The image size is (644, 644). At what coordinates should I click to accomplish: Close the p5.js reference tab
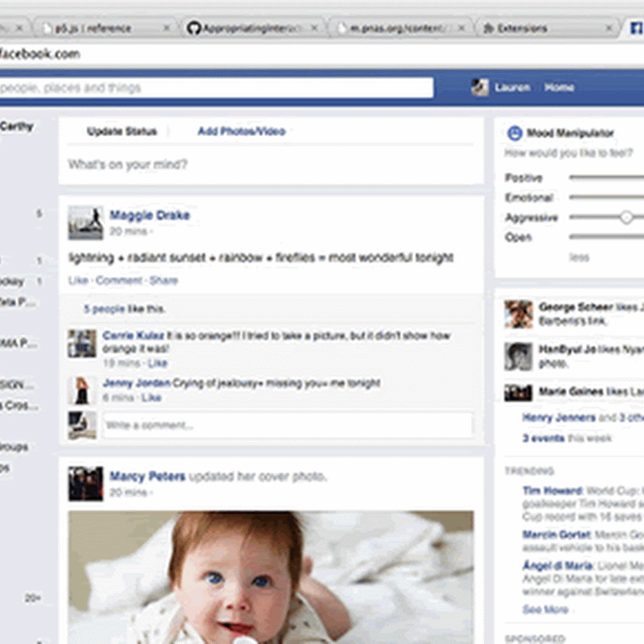(x=167, y=28)
